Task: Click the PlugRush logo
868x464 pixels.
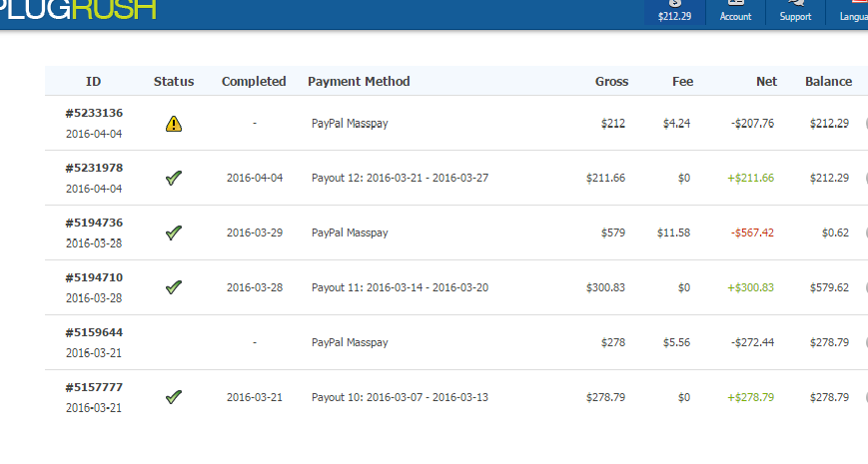Action: tap(78, 10)
